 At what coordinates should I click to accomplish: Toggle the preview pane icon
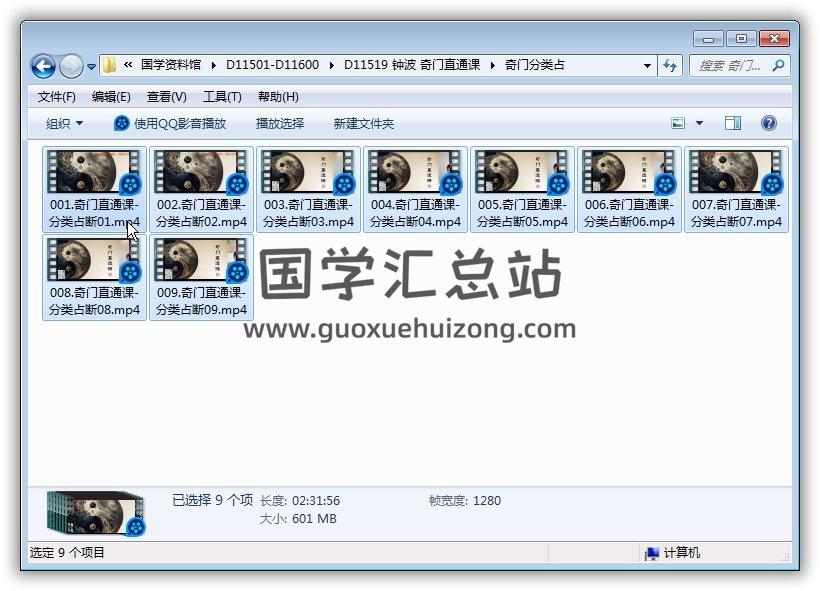click(733, 123)
